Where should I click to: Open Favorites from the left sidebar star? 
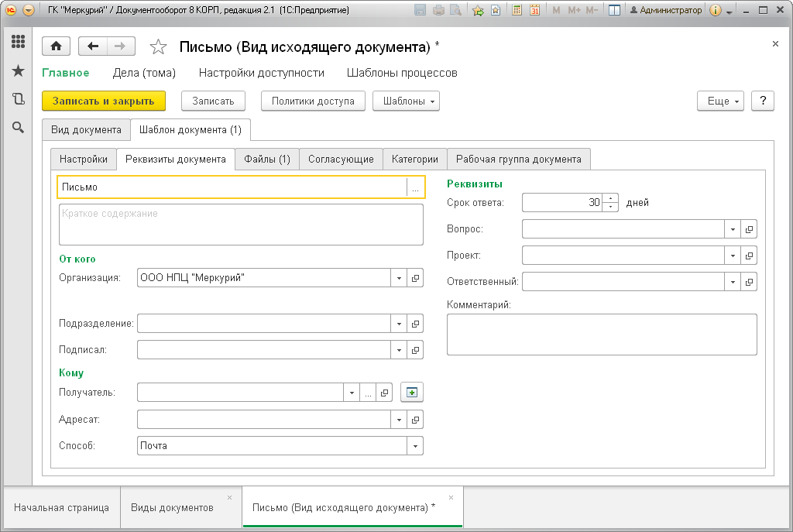[x=19, y=70]
